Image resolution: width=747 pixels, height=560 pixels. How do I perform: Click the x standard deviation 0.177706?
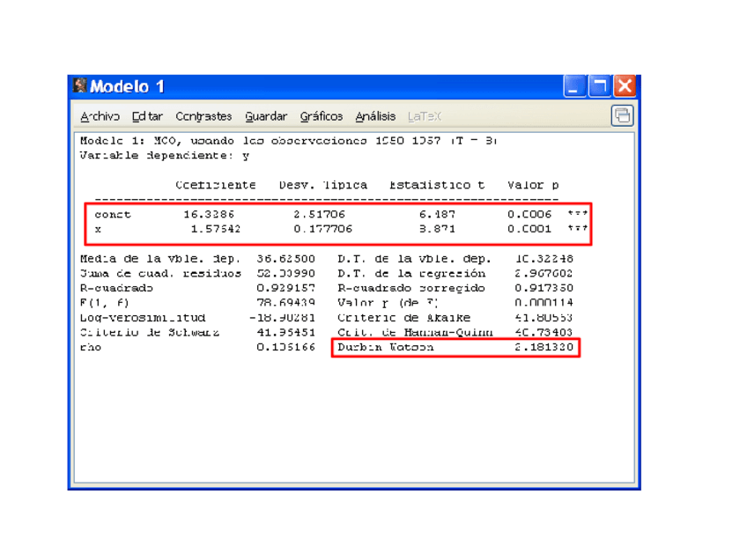323,230
